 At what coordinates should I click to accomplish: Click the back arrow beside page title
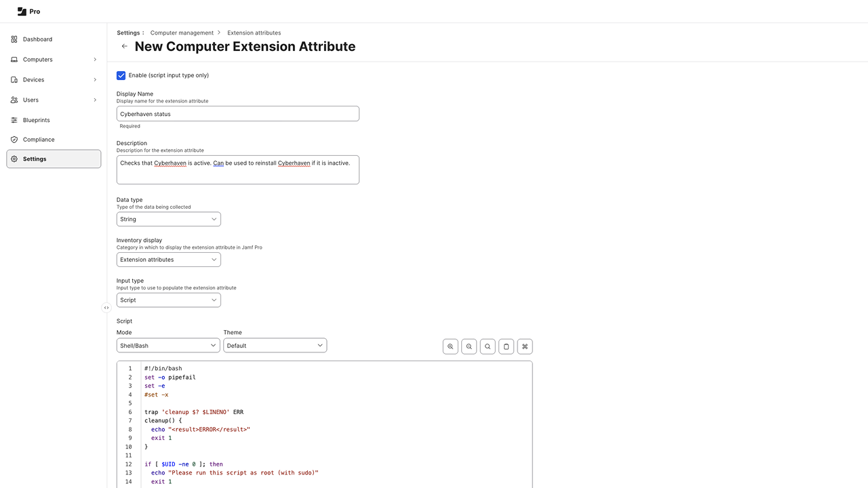pyautogui.click(x=124, y=47)
